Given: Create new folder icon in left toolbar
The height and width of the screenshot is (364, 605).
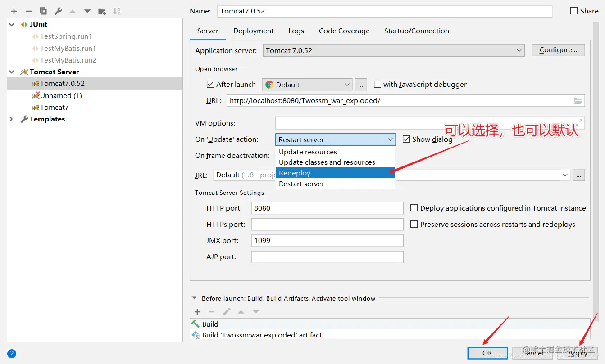Looking at the screenshot, I should pyautogui.click(x=102, y=11).
